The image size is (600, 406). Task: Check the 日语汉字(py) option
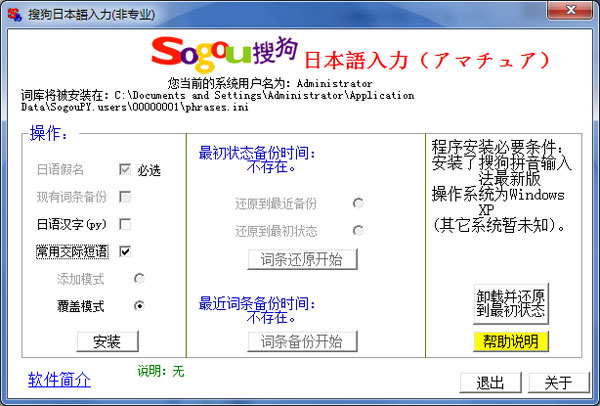125,224
